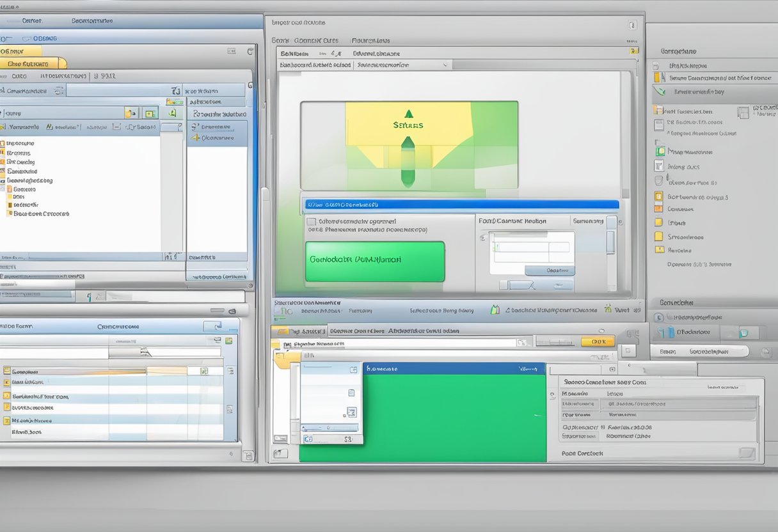Viewport: 778px width, 532px height.
Task: Click the yellow folder icon in the left panel toolbar
Action: pos(131,113)
